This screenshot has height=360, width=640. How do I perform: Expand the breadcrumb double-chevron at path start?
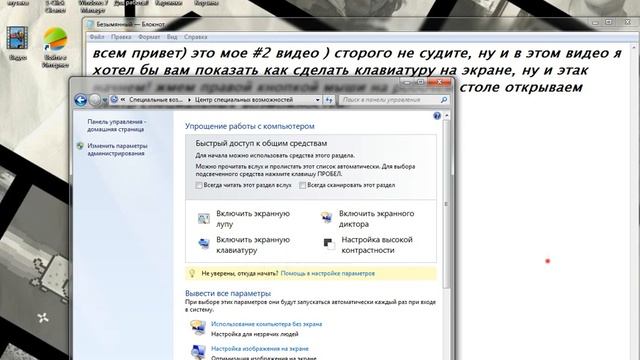[x=123, y=99]
